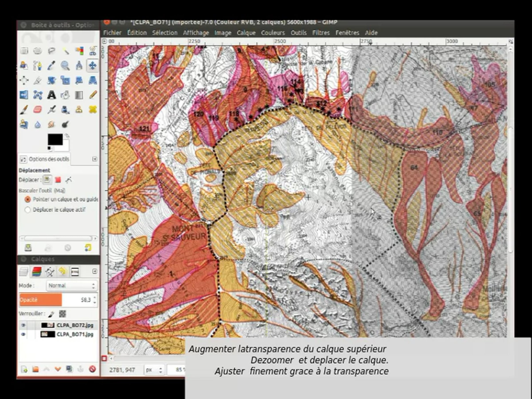
Task: Select the Heal tool icon
Action: pos(93,110)
